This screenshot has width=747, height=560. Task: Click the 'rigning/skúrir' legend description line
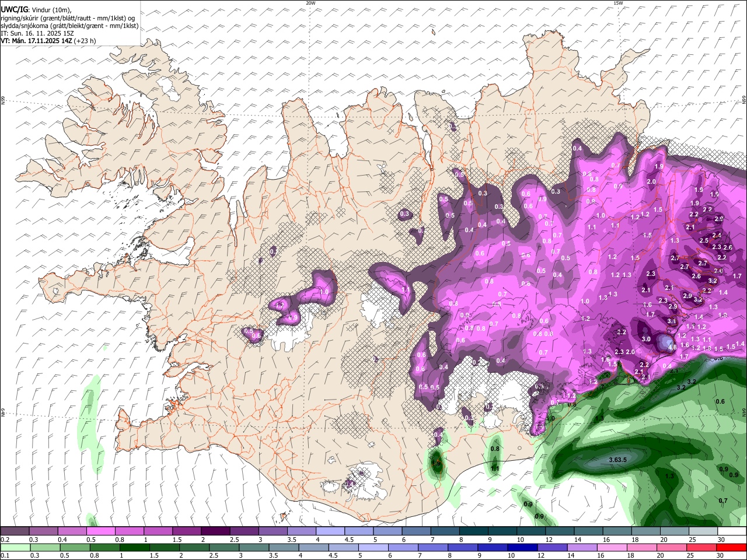68,18
